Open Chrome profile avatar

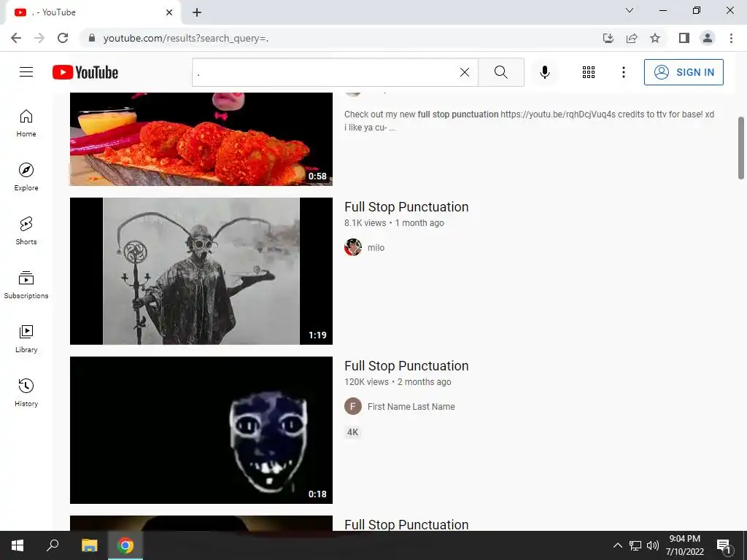[708, 38]
